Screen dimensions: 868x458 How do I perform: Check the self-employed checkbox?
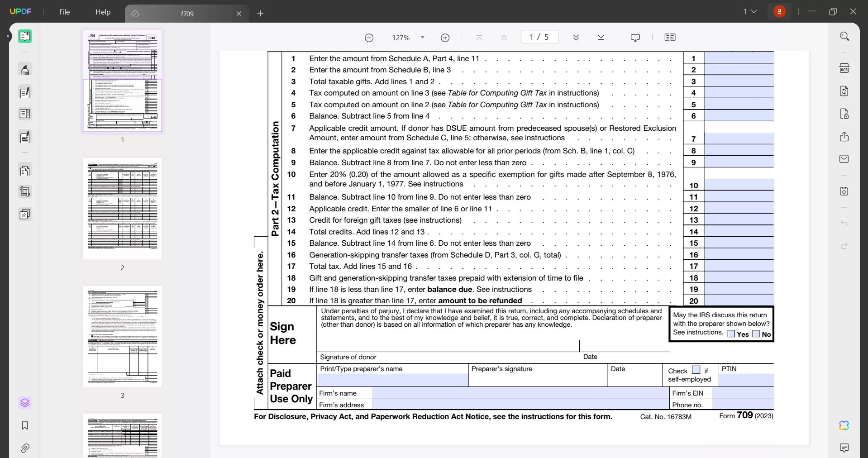tap(696, 370)
